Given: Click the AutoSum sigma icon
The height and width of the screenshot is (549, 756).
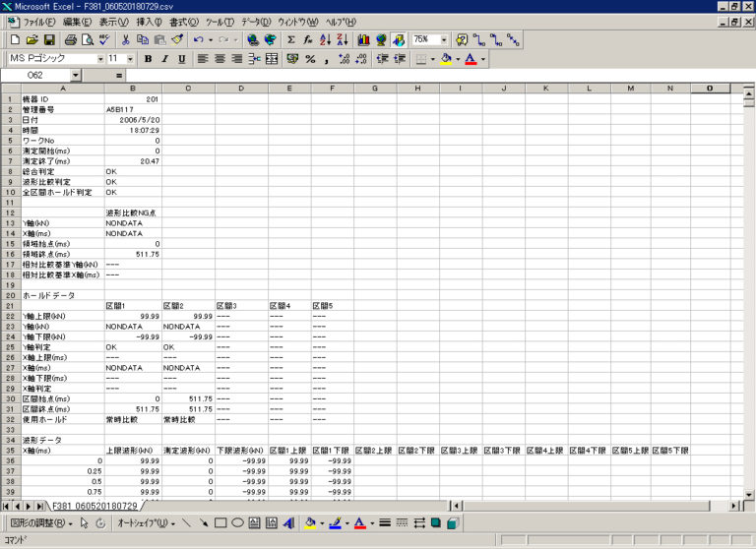Looking at the screenshot, I should tap(290, 40).
